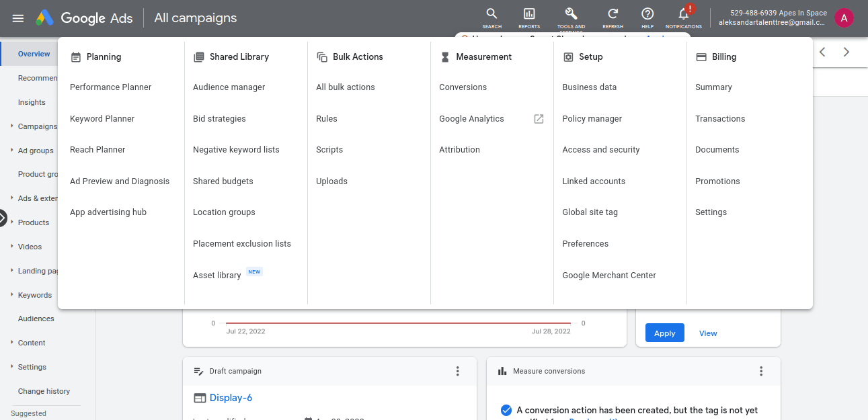Image resolution: width=868 pixels, height=420 pixels.
Task: Choose Conversions under Measurement
Action: 463,87
